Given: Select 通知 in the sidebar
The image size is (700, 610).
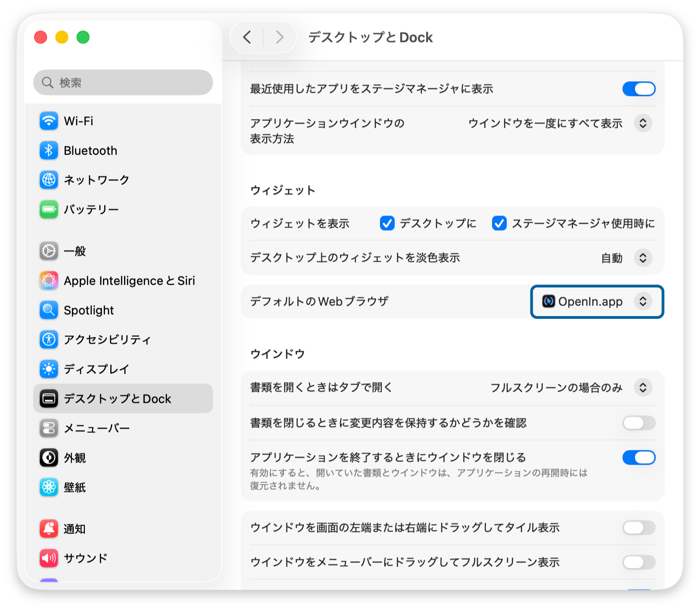Looking at the screenshot, I should 123,529.
